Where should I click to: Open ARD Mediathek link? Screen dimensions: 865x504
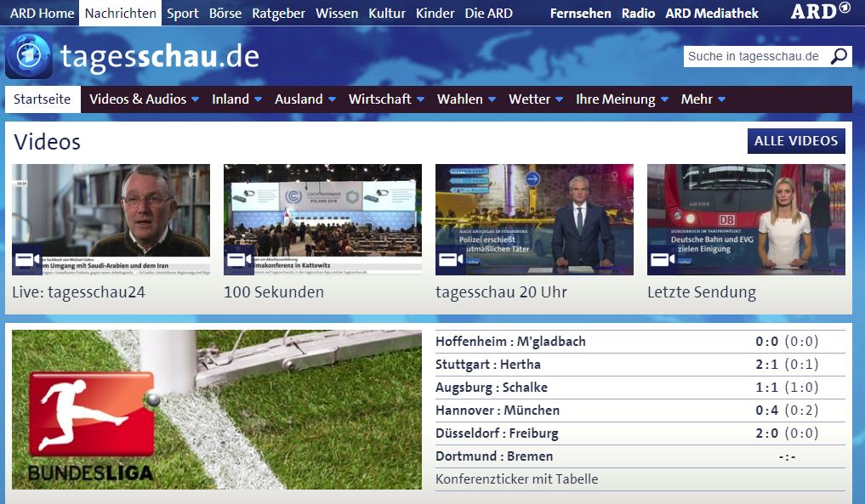tap(712, 14)
